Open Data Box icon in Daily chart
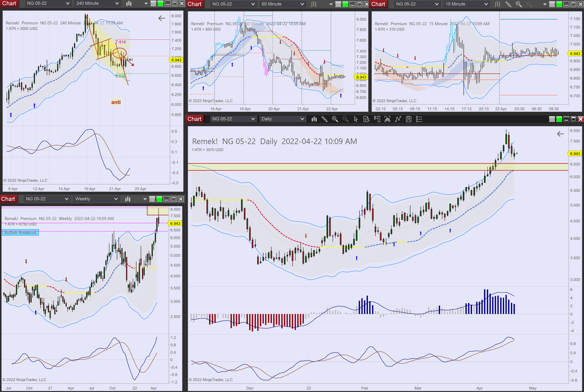 pos(366,119)
